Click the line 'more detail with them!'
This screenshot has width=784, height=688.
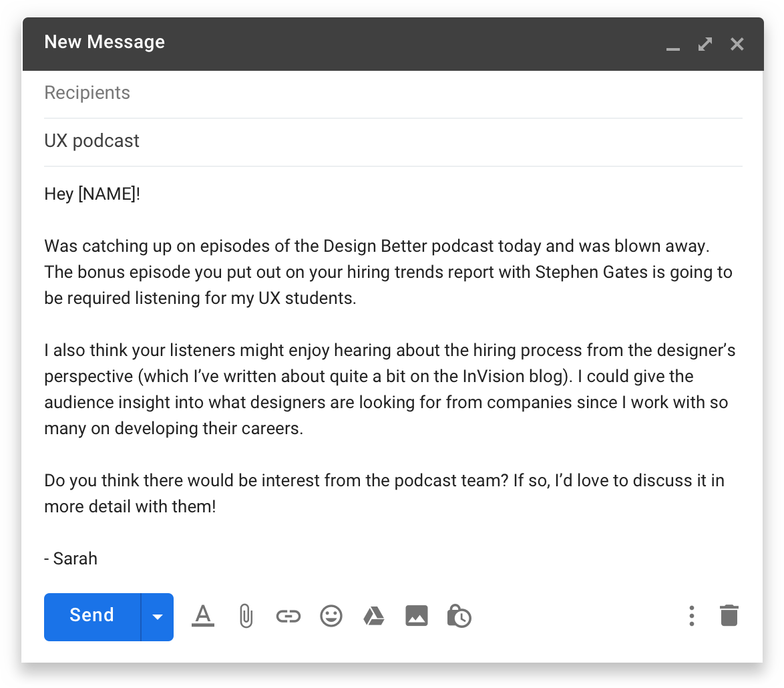(130, 506)
